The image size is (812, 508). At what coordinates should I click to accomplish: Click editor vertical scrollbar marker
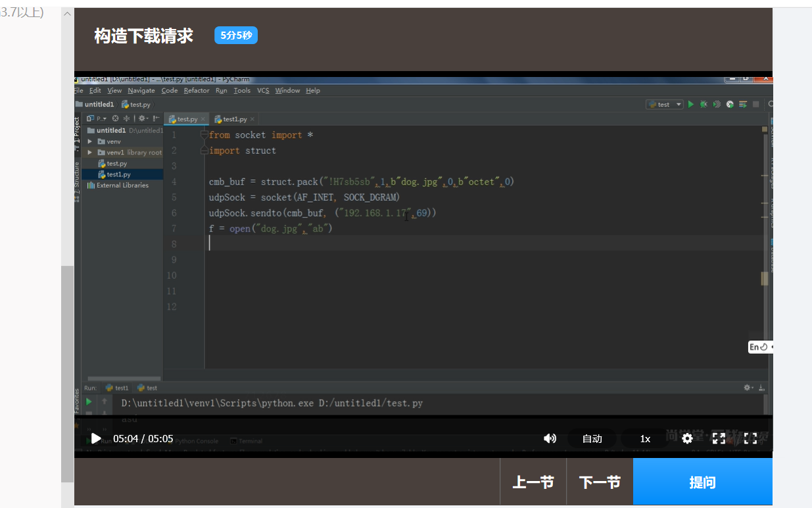(765, 278)
